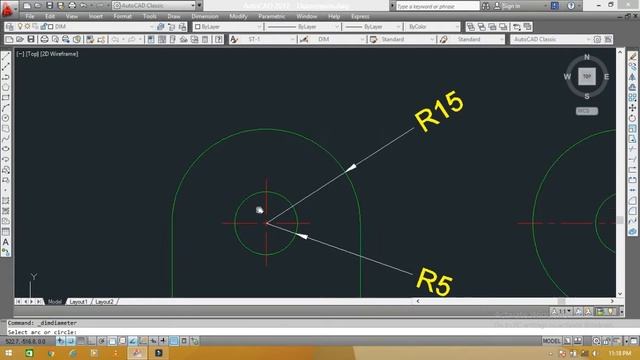Select the Erase tool in Modify toolbar
640x360 pixels.
coord(632,56)
